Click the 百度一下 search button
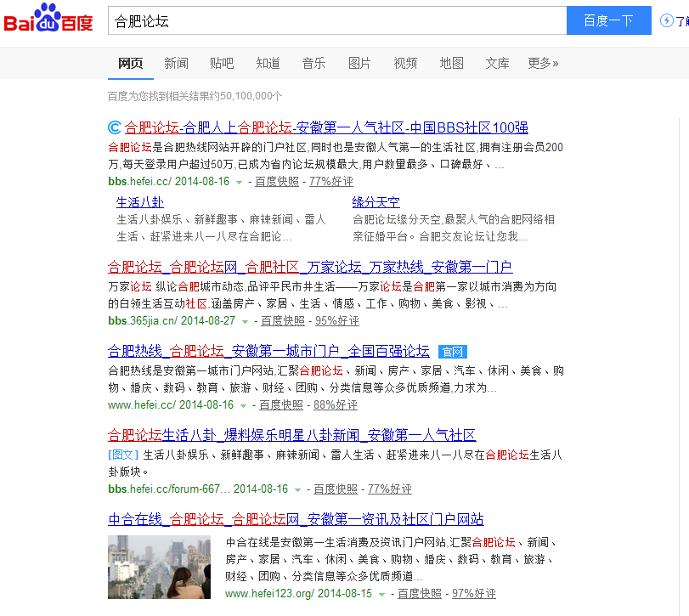 pos(609,20)
